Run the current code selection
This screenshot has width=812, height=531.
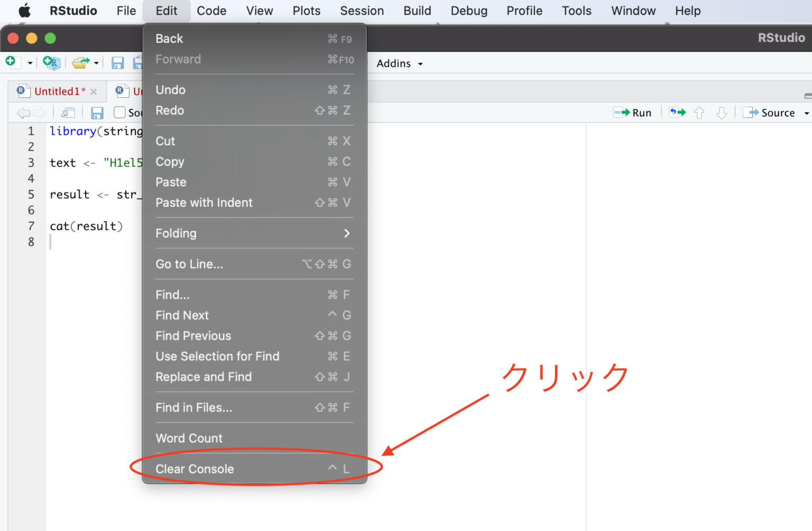633,112
